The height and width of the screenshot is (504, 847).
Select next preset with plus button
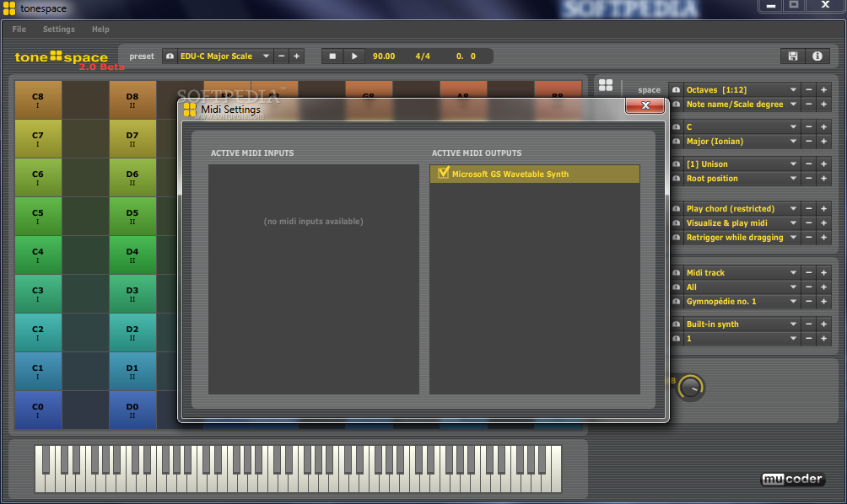click(297, 56)
